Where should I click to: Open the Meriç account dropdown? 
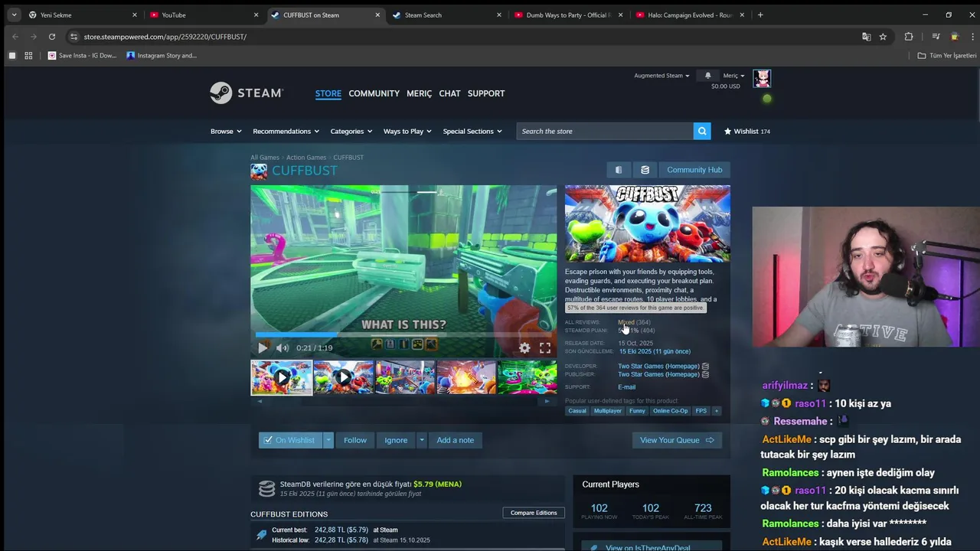pyautogui.click(x=733, y=76)
